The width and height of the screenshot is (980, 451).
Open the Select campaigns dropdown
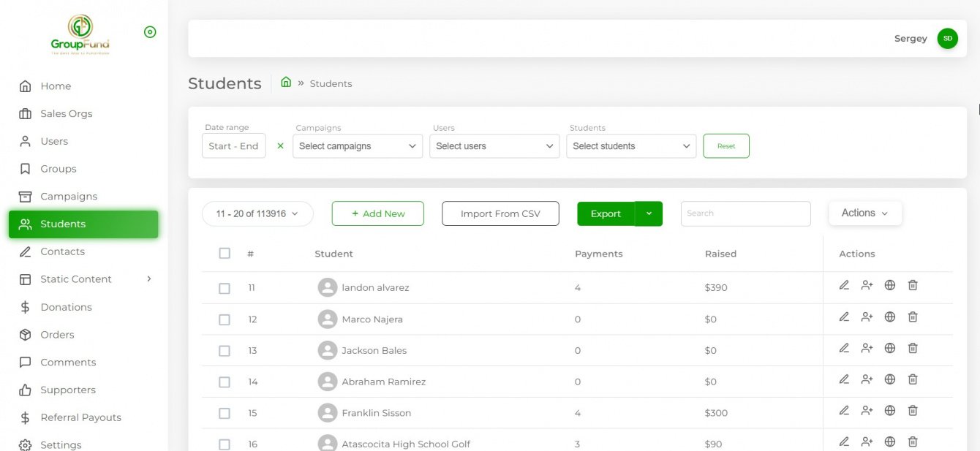point(357,146)
